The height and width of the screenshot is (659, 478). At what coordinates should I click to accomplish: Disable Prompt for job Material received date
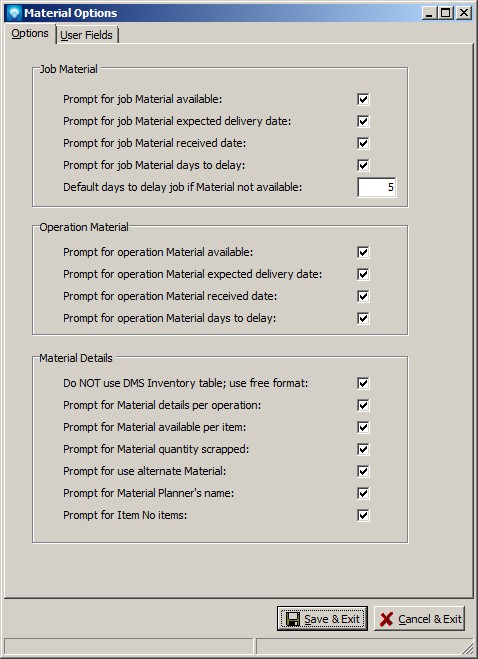[363, 143]
